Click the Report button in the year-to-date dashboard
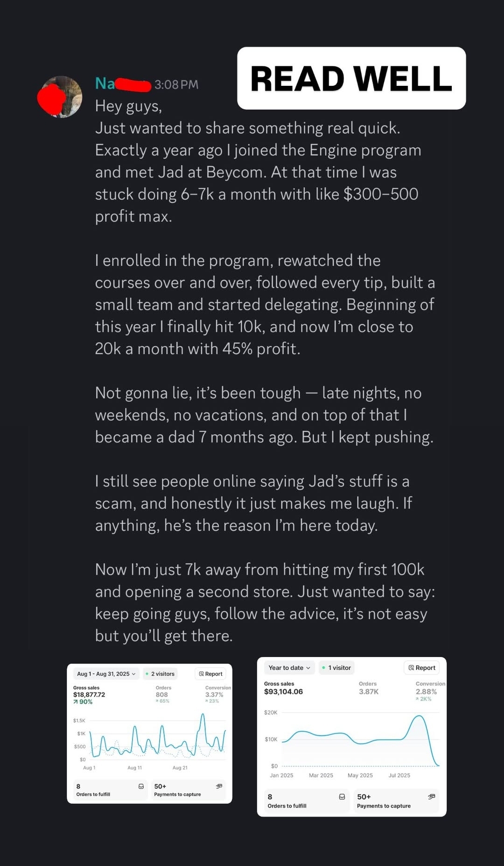504x866 pixels. click(421, 668)
